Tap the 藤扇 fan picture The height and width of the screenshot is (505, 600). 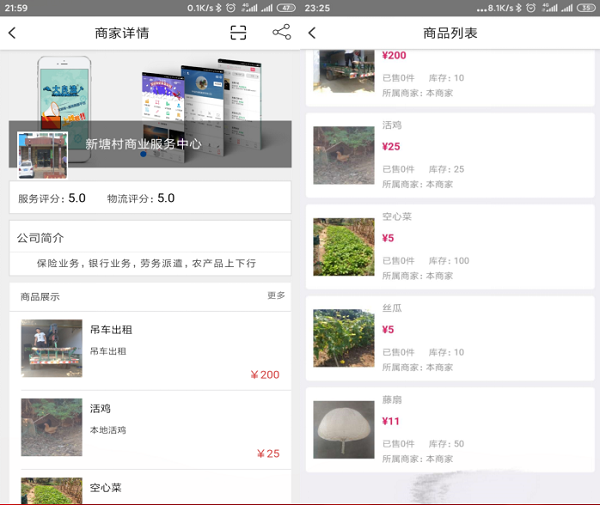343,430
